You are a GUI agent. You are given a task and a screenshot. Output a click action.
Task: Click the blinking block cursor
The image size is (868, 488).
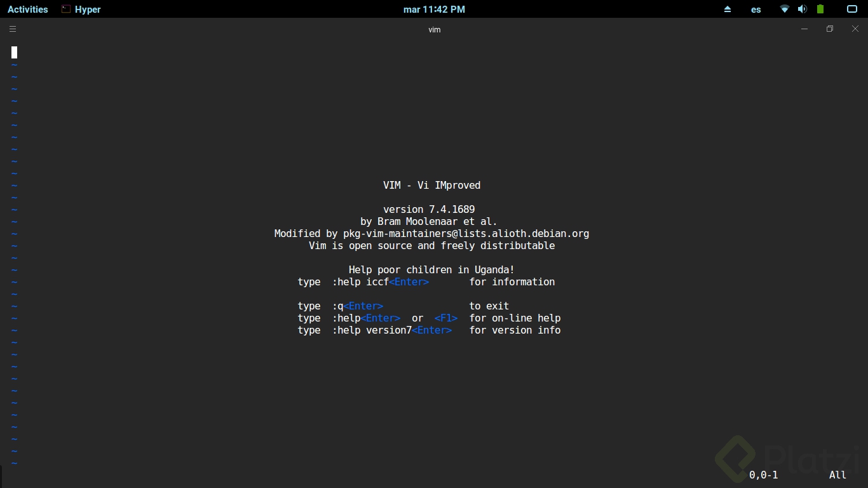coord(14,52)
